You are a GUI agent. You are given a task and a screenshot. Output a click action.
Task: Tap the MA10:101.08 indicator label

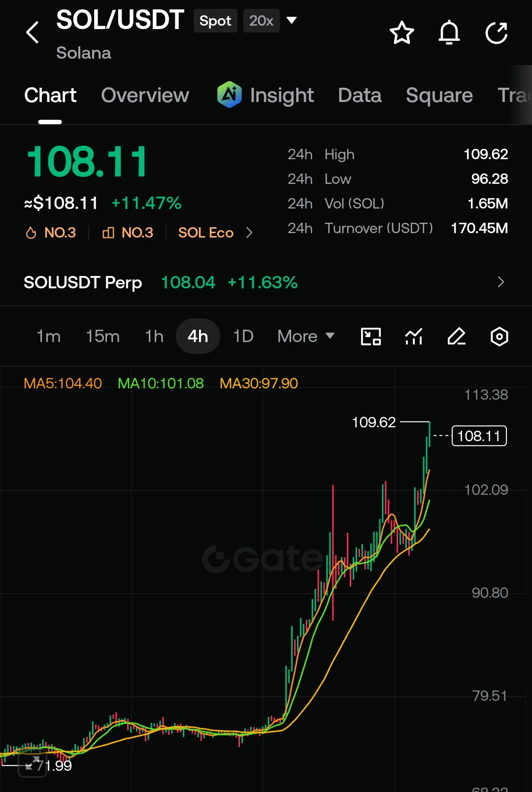161,383
